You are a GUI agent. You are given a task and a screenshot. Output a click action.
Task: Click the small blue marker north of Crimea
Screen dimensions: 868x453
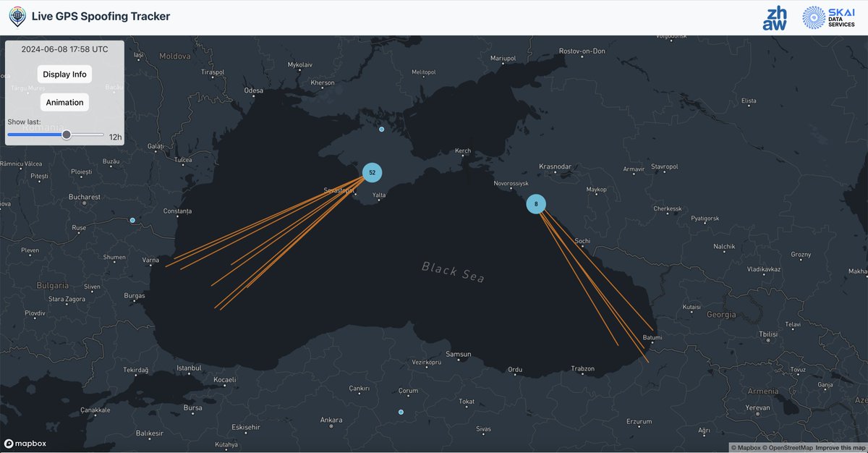coord(382,130)
